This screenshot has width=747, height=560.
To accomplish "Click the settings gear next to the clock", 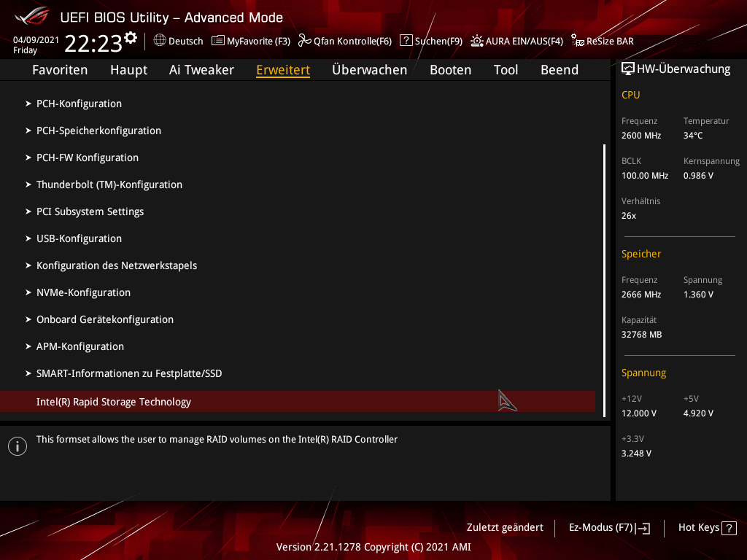I will click(x=131, y=38).
